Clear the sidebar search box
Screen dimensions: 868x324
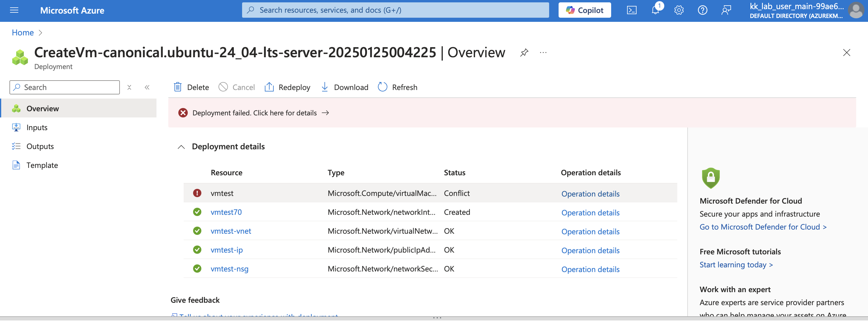129,87
